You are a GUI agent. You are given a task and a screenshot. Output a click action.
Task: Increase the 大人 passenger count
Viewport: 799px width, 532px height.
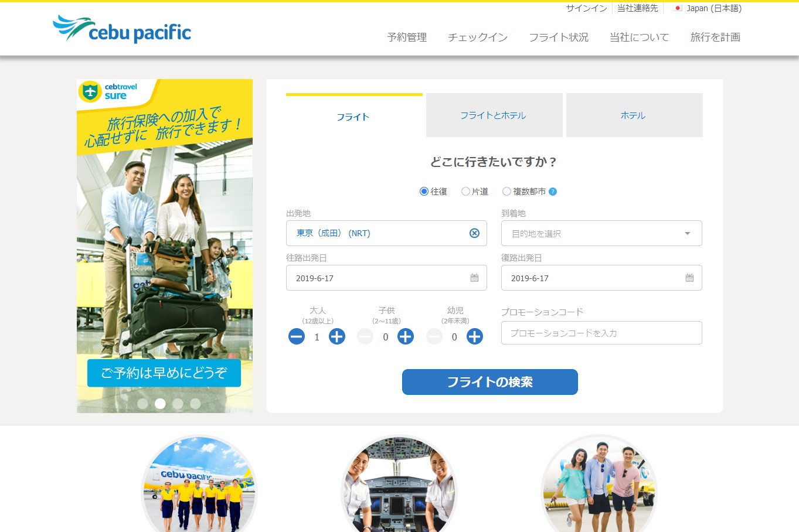336,336
